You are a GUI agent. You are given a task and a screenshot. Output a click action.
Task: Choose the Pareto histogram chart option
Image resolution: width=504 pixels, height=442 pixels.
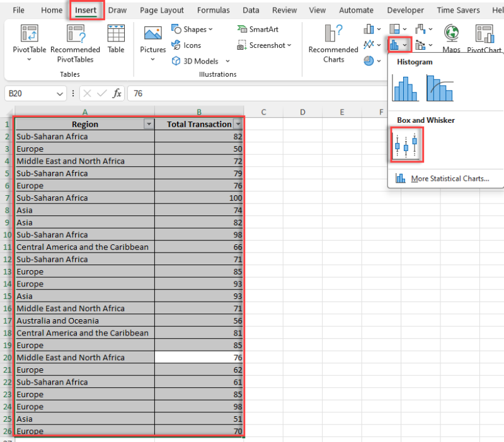click(439, 88)
